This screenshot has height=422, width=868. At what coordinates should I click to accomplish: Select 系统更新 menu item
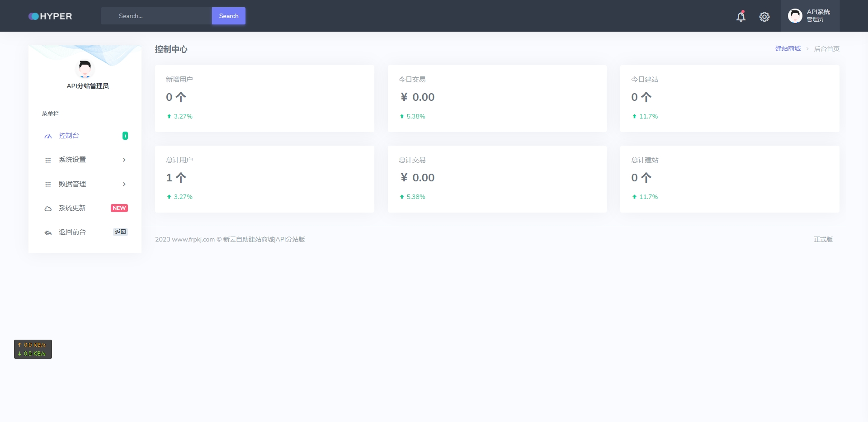tap(85, 208)
